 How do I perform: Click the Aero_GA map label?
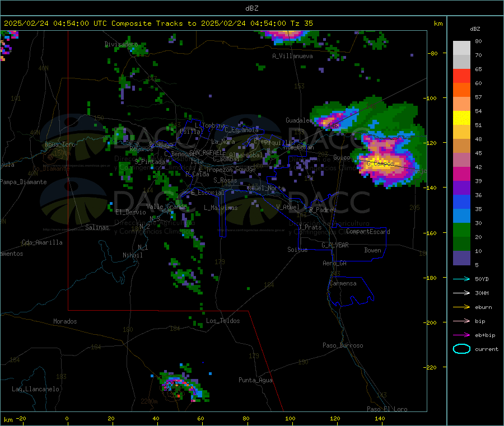coord(335,263)
